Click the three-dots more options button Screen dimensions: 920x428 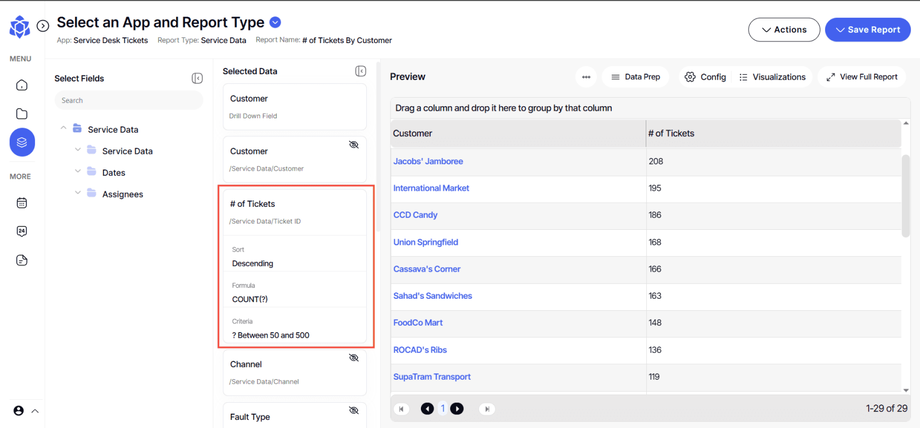[586, 77]
